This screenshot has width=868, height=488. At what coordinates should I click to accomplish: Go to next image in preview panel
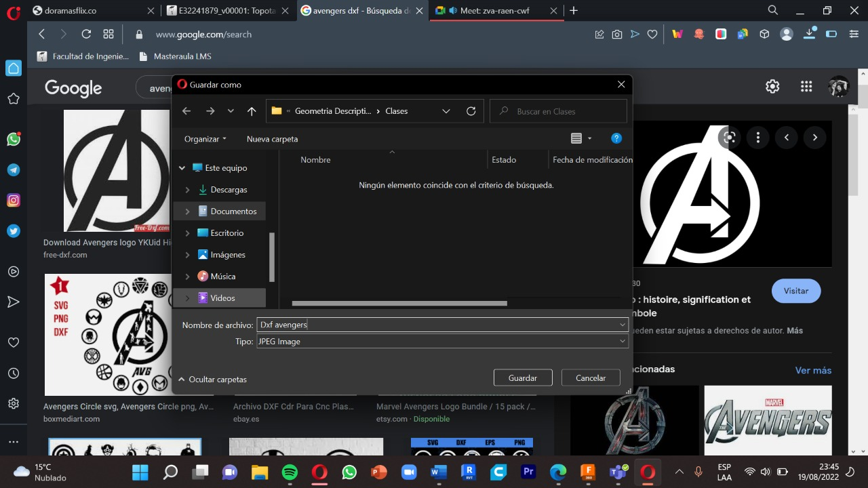click(814, 138)
